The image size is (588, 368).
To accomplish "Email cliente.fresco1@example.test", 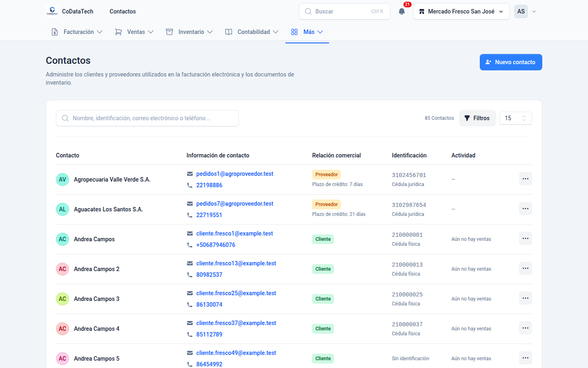I will [234, 233].
